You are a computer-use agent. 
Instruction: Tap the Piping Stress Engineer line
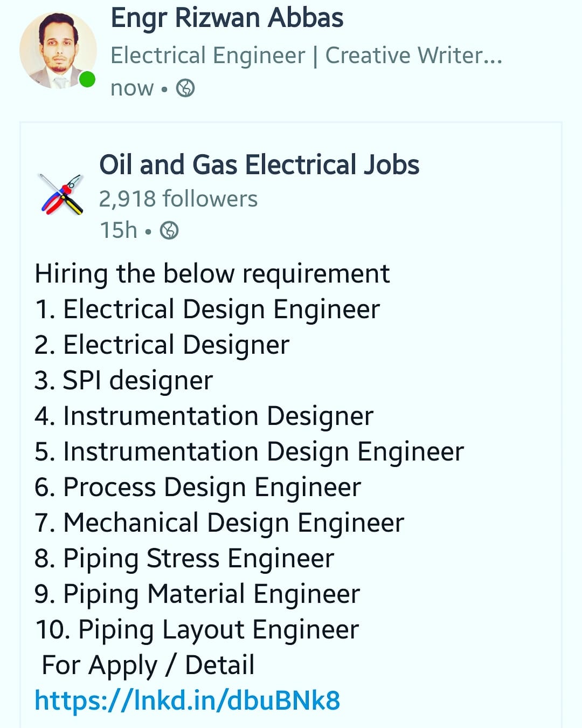tap(184, 559)
